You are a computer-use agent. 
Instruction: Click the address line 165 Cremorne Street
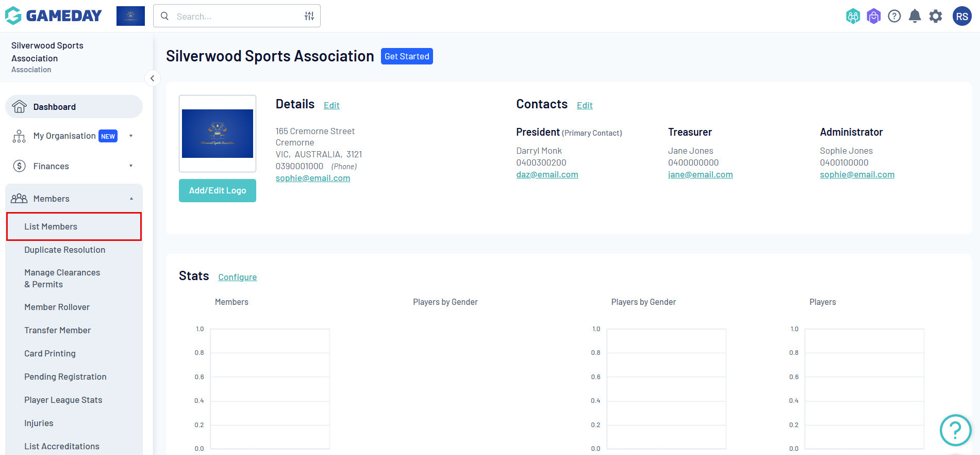315,131
